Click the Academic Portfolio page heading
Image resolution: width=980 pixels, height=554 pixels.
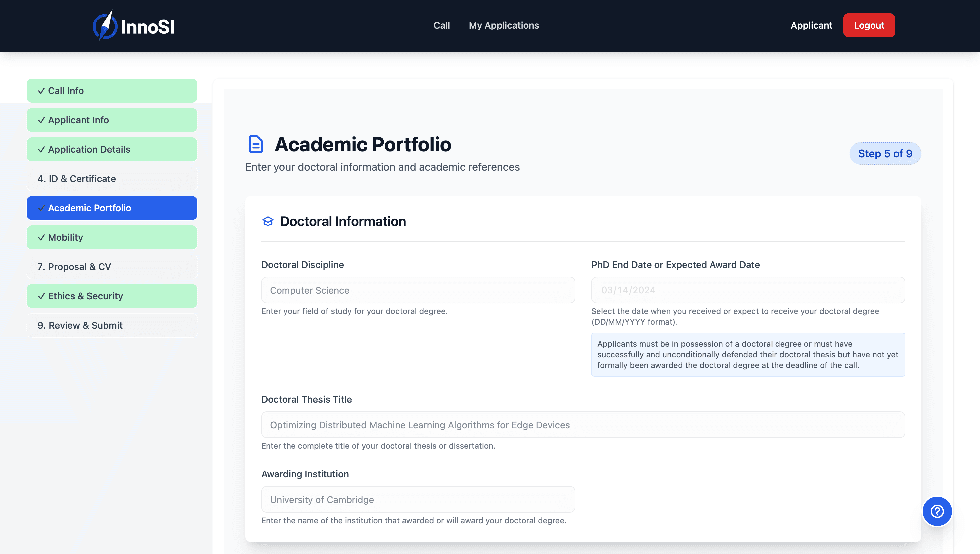pyautogui.click(x=363, y=144)
